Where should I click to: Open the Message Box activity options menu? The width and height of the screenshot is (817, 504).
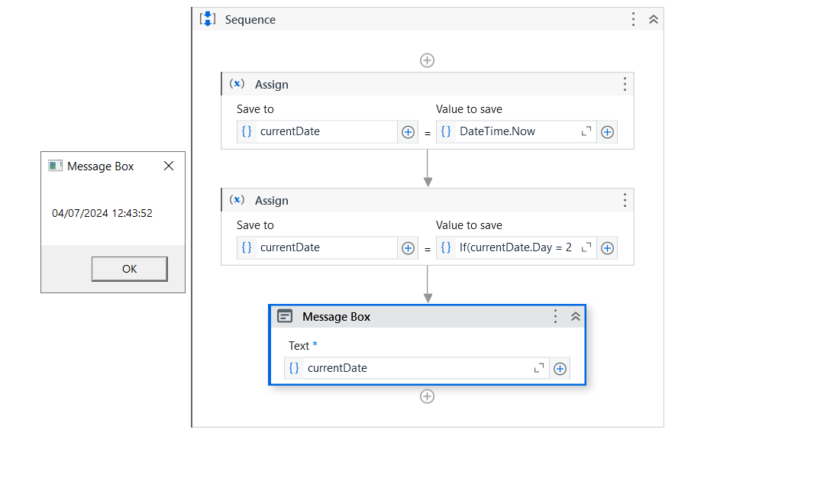pos(556,316)
